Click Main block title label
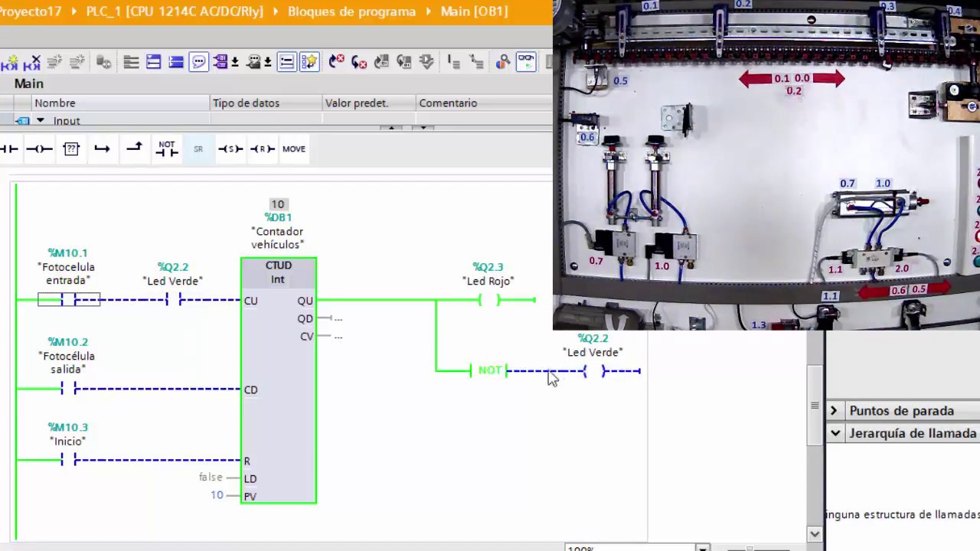Image resolution: width=980 pixels, height=551 pixels. point(29,83)
